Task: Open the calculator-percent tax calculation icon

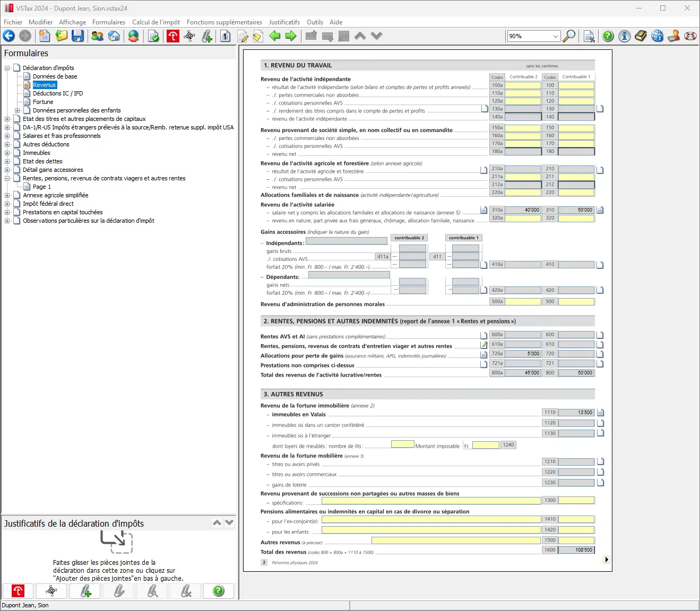Action: click(589, 36)
